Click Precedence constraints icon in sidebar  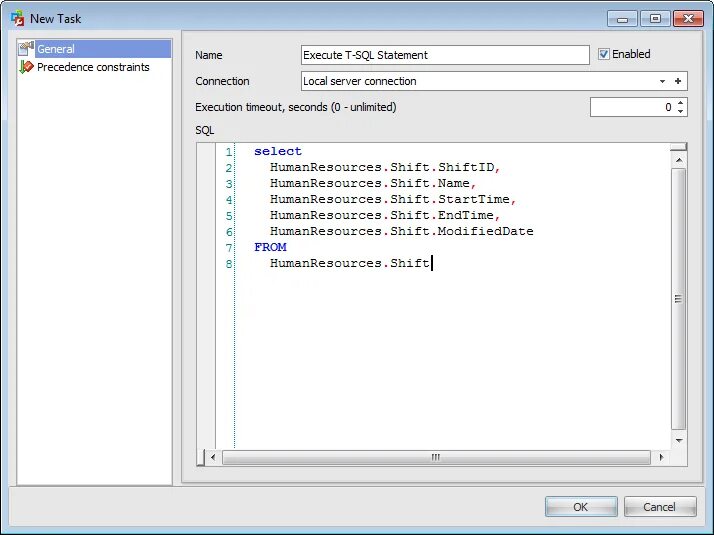(26, 67)
